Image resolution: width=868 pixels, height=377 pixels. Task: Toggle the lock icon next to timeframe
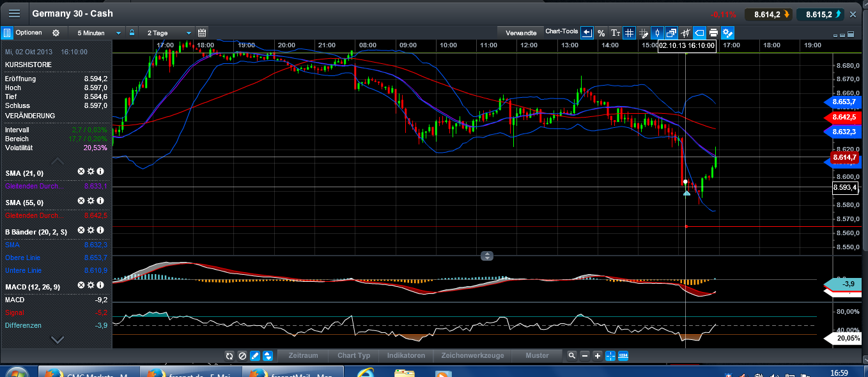click(x=132, y=33)
